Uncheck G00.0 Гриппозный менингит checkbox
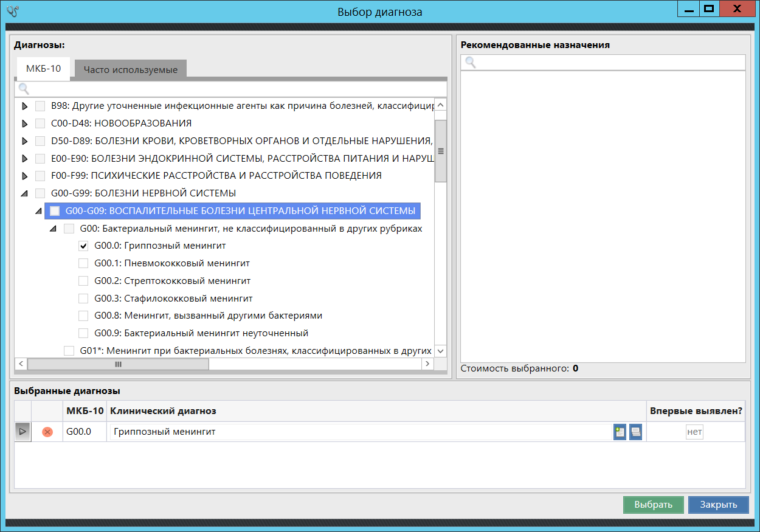Screen dimensions: 760x532 click(83, 246)
